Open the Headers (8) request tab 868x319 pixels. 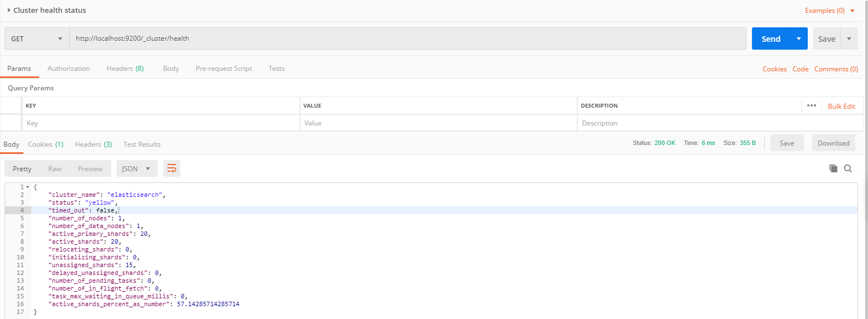(x=125, y=69)
